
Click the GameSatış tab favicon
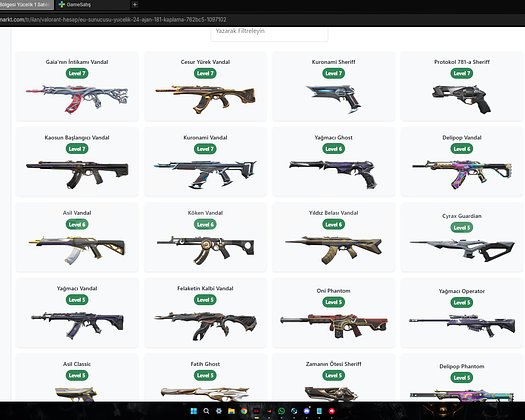point(62,4)
